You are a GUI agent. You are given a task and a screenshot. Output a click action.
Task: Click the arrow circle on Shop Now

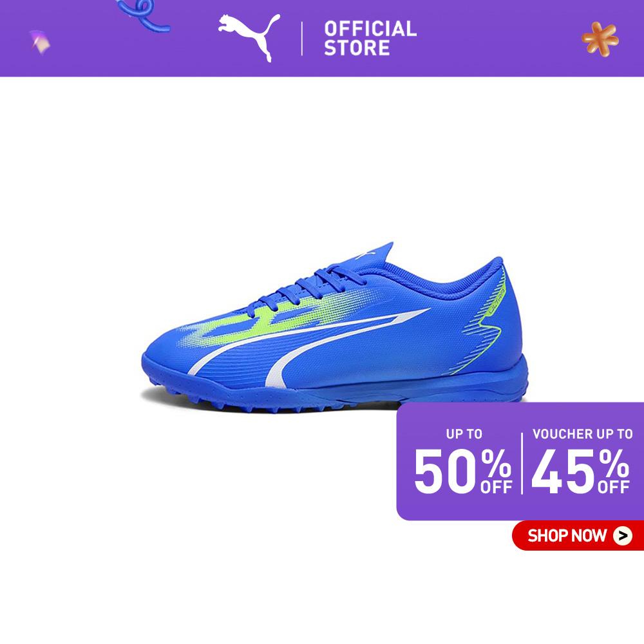tap(623, 536)
